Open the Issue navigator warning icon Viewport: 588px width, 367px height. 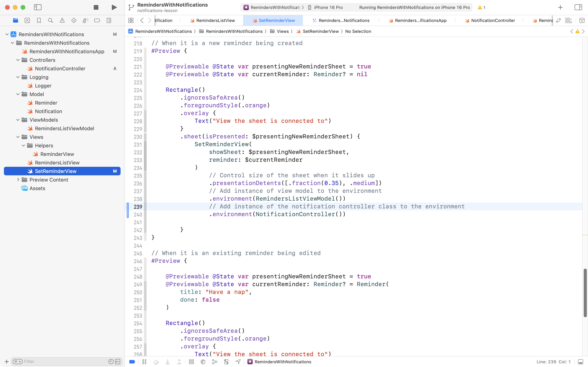(62, 20)
